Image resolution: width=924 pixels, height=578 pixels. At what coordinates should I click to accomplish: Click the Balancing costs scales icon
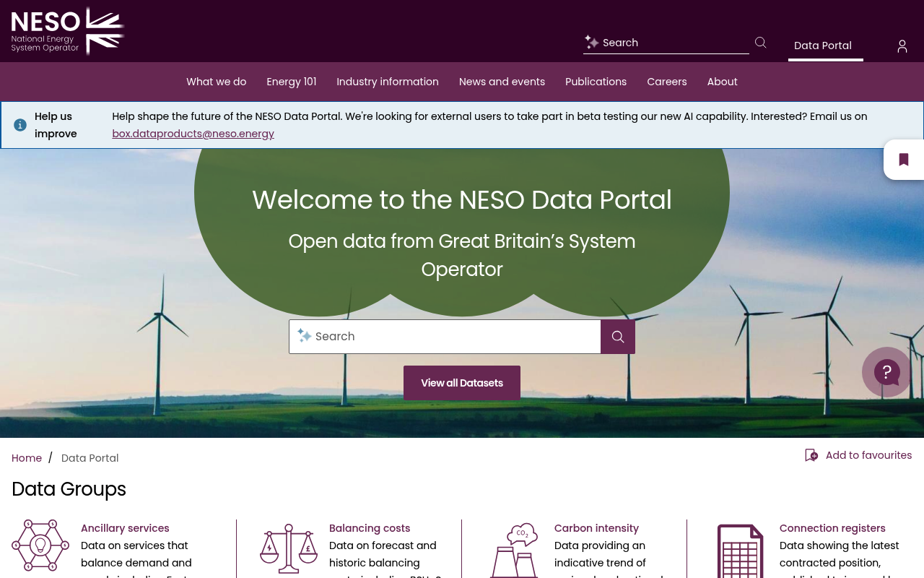289,549
